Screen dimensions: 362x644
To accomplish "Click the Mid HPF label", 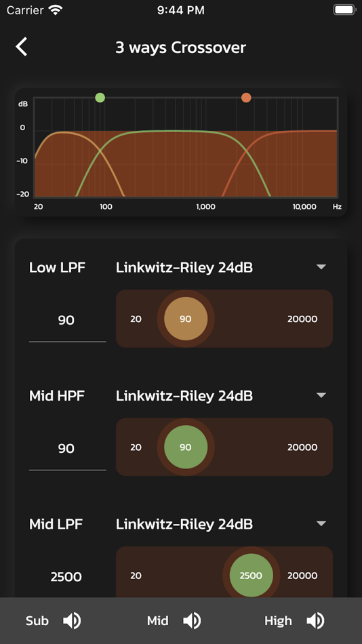I will tap(57, 395).
